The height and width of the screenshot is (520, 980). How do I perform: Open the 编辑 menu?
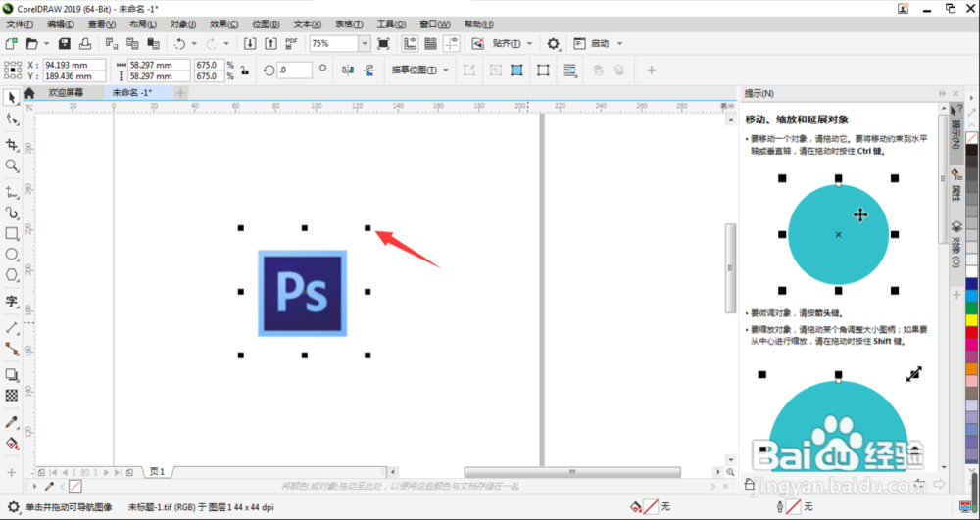click(61, 24)
